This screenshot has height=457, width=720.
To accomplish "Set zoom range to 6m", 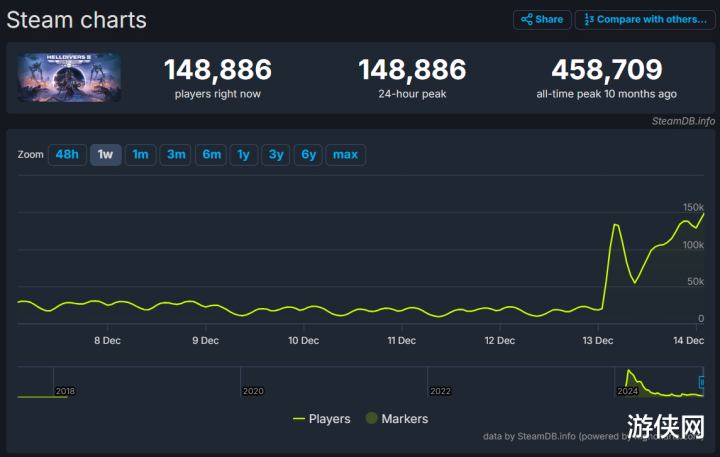I will click(211, 155).
